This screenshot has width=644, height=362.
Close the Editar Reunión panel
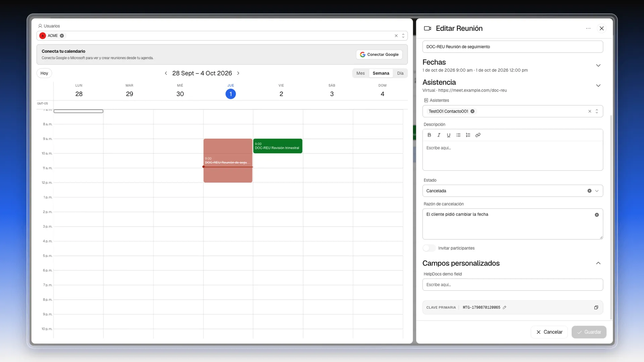pos(602,28)
